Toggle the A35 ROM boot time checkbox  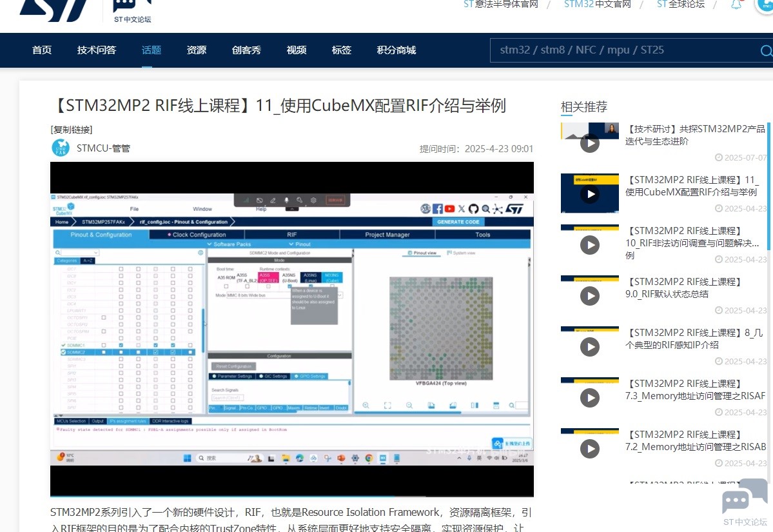tap(226, 286)
